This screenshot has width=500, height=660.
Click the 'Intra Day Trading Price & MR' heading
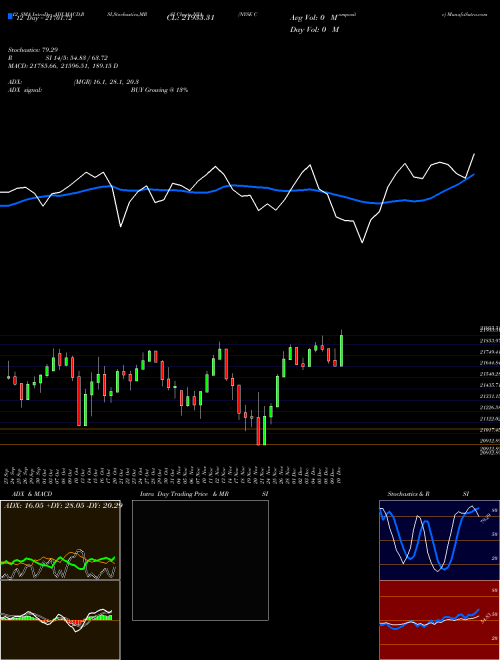(184, 494)
